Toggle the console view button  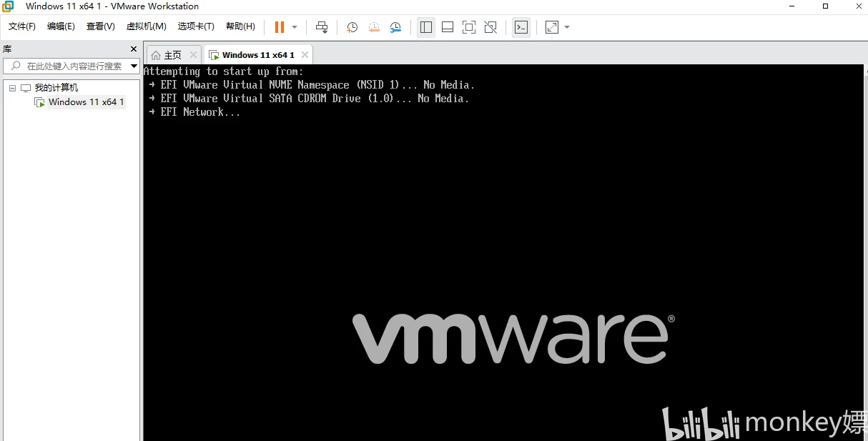(x=521, y=27)
